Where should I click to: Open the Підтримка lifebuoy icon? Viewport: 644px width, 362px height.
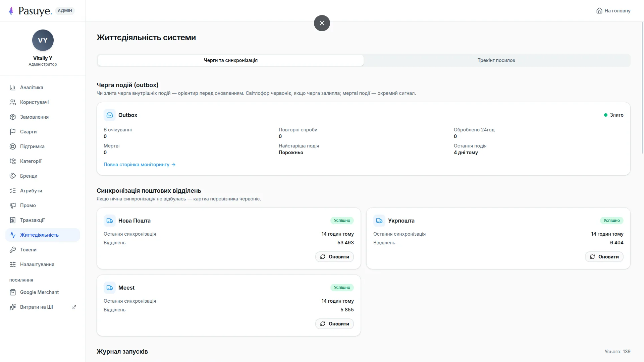pos(13,146)
